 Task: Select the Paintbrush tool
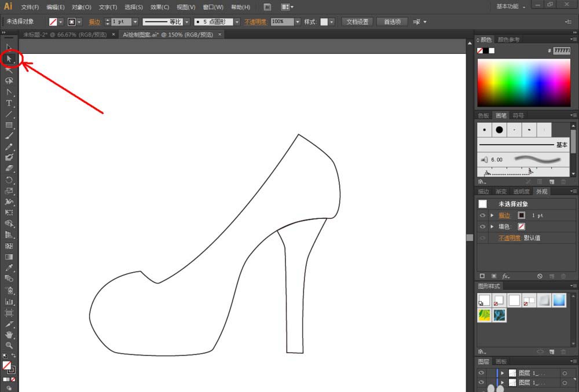(x=9, y=136)
